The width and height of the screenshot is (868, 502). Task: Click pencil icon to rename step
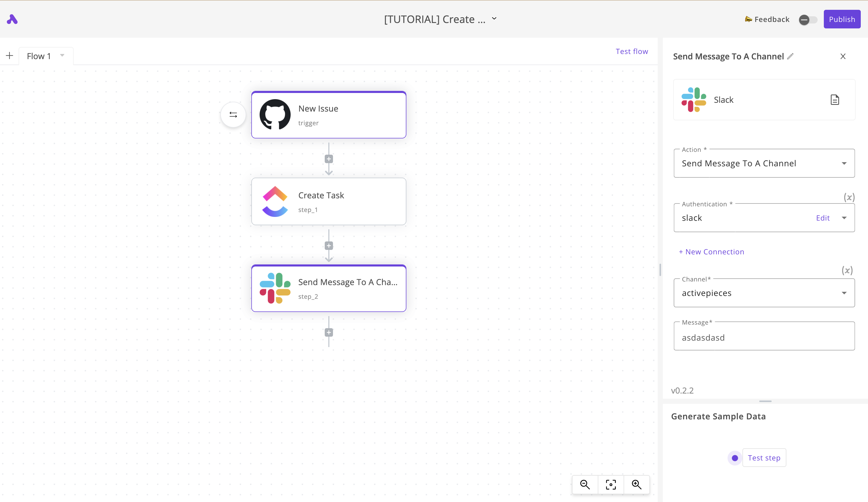point(791,56)
